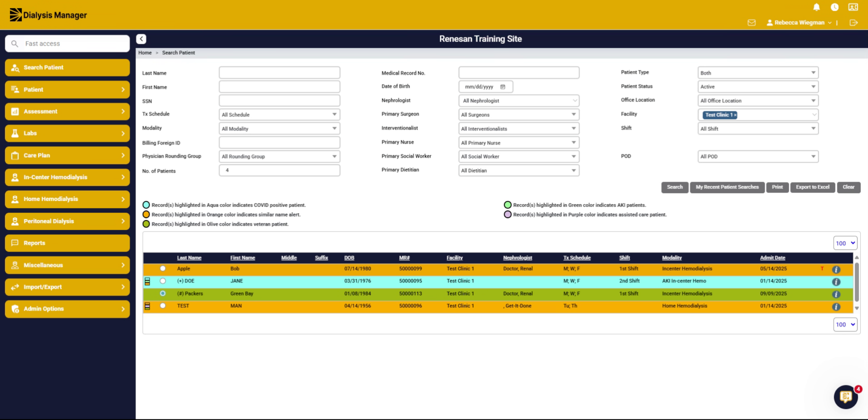Open the clock icon in header
Viewport: 868px width, 420px height.
(835, 7)
